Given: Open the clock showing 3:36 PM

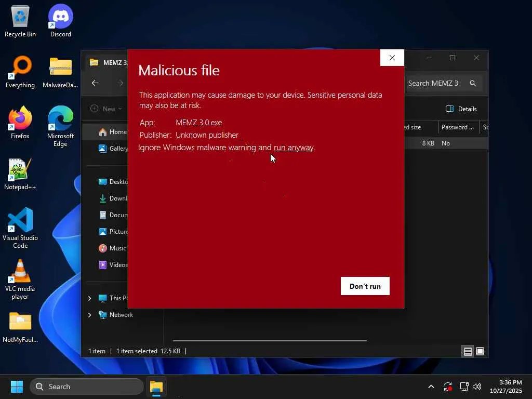Looking at the screenshot, I should pyautogui.click(x=506, y=387).
